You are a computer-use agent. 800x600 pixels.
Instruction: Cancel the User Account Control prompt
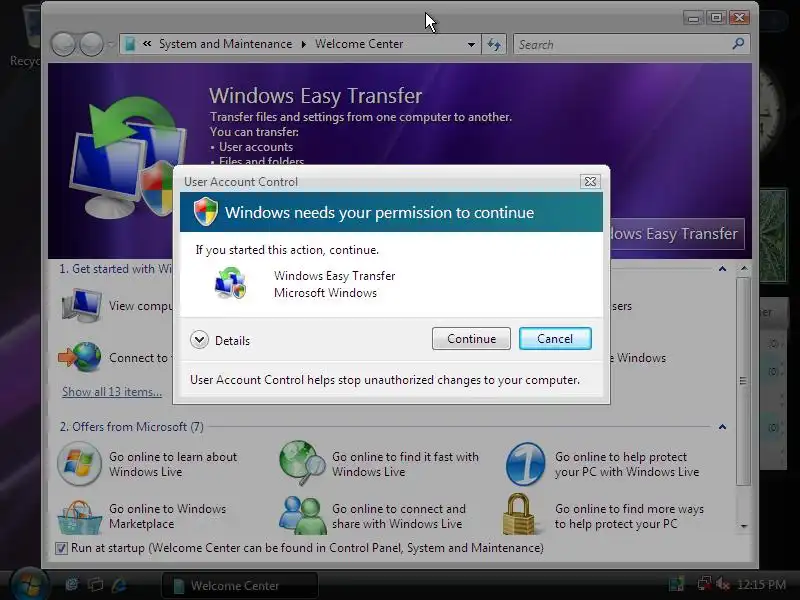point(555,339)
